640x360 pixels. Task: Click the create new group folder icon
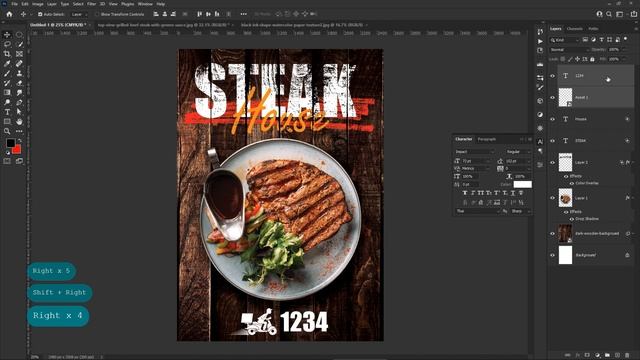pos(607,356)
